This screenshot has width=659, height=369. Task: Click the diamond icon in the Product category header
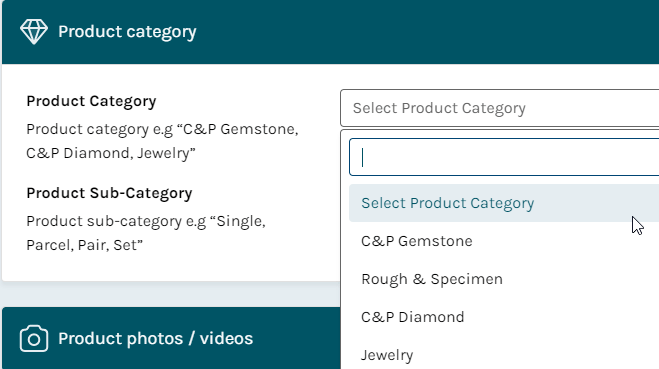click(x=34, y=32)
